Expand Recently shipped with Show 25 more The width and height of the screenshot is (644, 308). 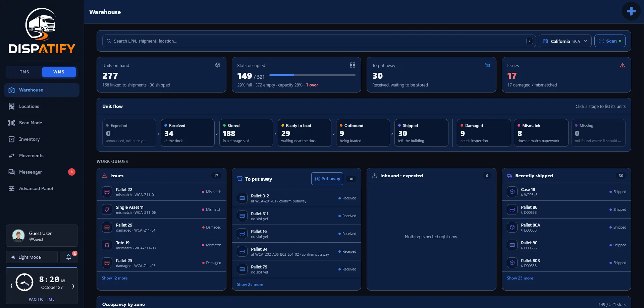pos(520,278)
